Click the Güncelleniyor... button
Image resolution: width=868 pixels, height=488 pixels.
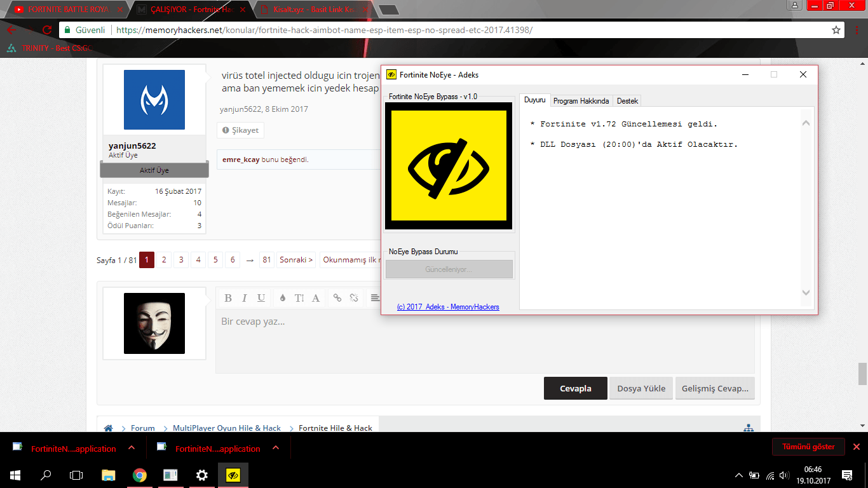click(x=449, y=269)
